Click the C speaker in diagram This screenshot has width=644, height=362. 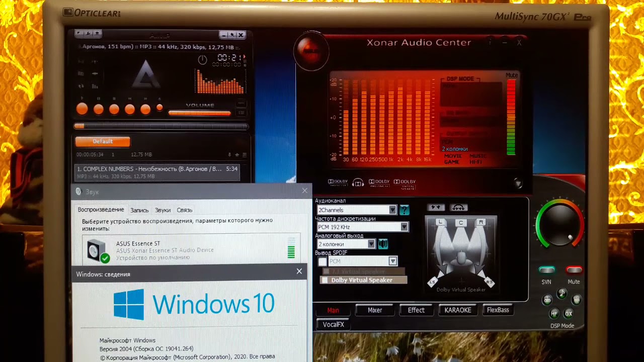coord(461,222)
